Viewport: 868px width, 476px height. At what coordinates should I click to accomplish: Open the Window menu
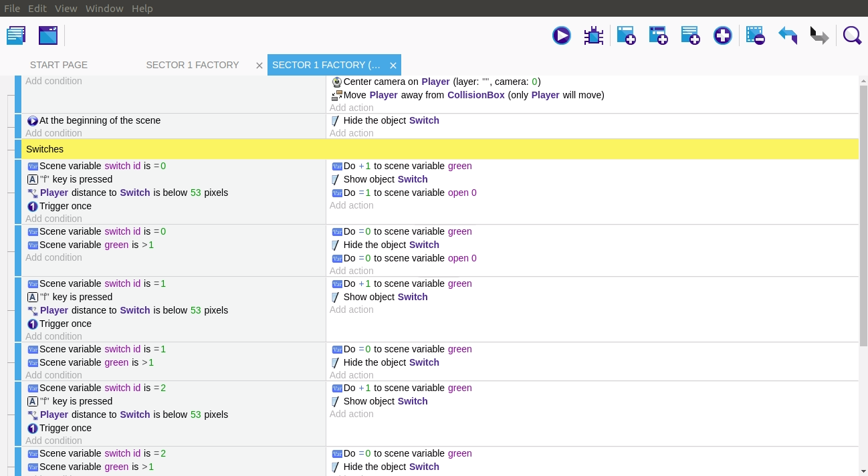pos(104,8)
